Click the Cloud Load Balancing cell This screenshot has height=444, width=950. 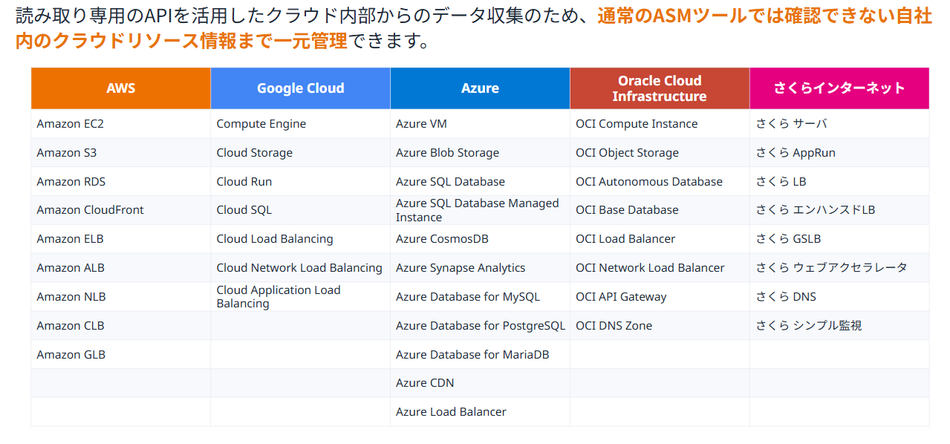(301, 239)
